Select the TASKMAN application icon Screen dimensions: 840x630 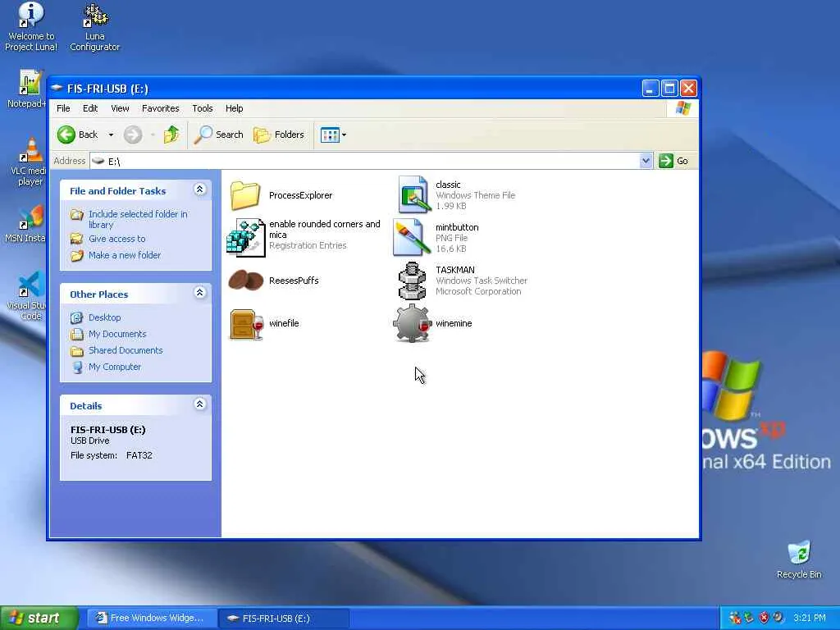coord(412,281)
